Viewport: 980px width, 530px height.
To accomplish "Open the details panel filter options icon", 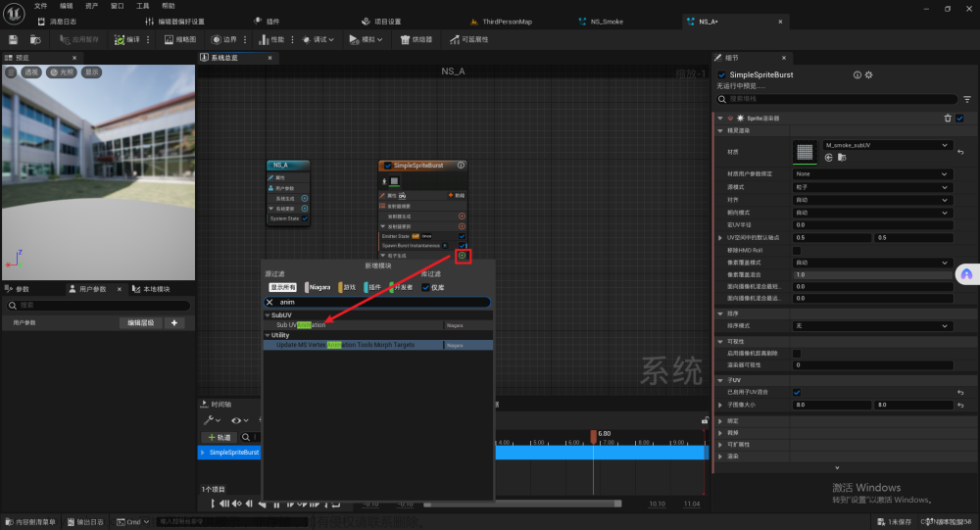I will 967,99.
